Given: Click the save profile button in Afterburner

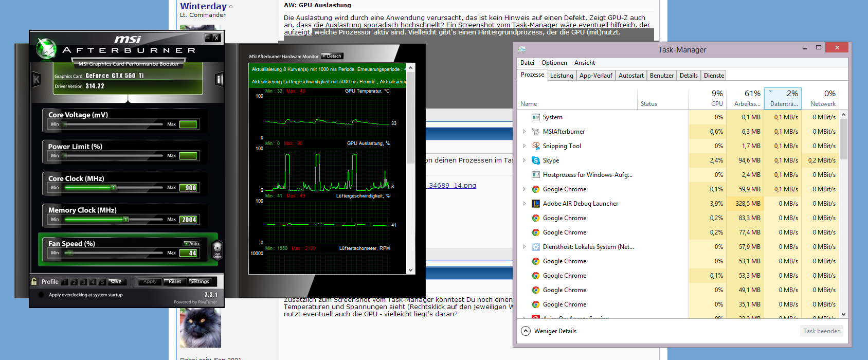Looking at the screenshot, I should [x=116, y=282].
